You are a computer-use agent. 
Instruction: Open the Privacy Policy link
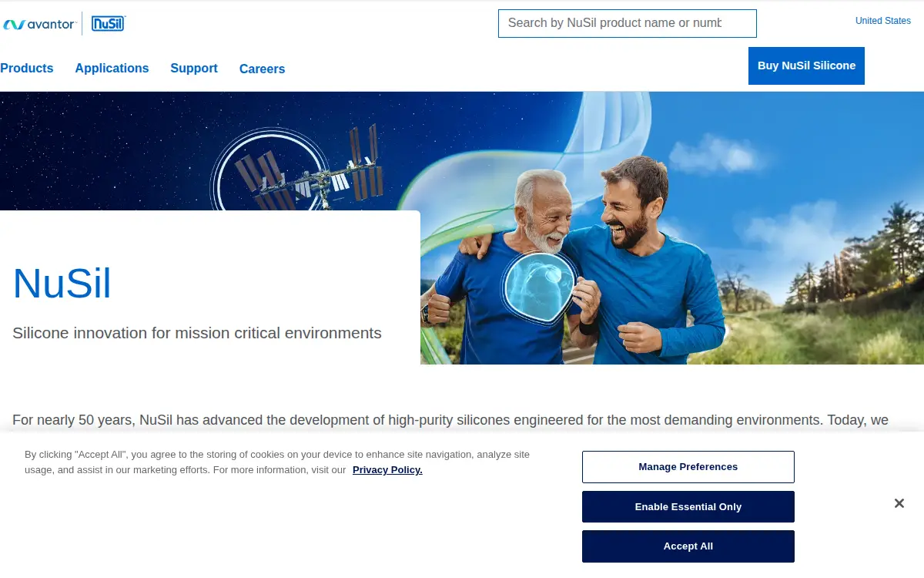coord(387,469)
